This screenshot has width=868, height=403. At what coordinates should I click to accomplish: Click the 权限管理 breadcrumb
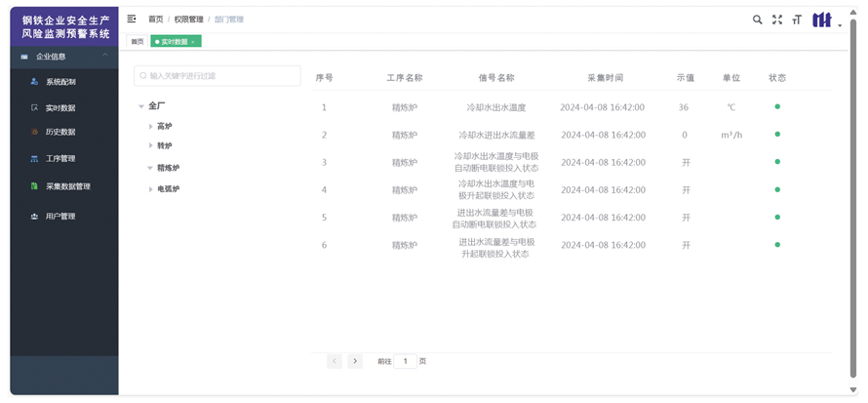(189, 20)
